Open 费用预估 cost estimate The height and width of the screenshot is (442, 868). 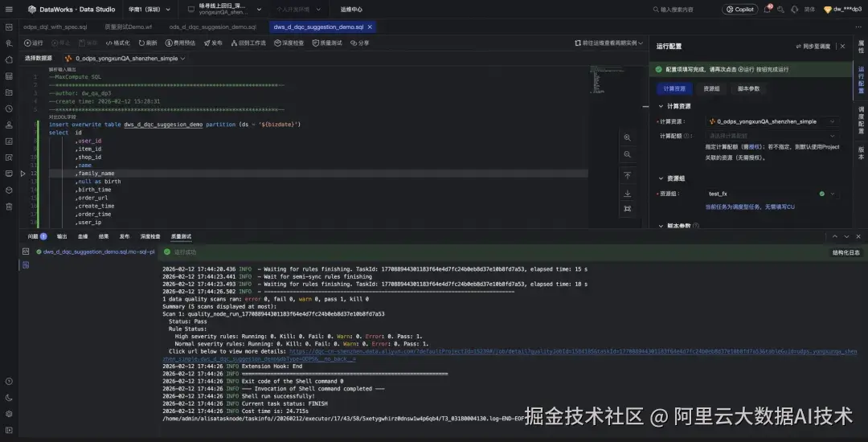coord(181,43)
